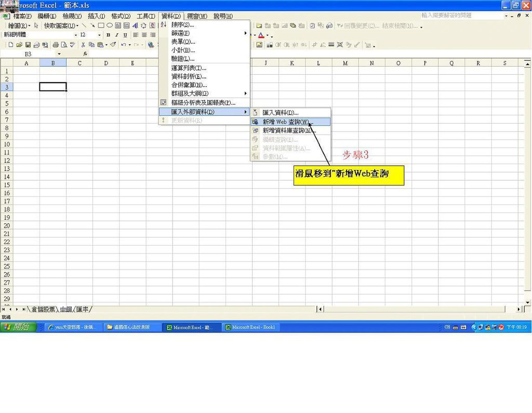Switch to the 匯率 sheet tab

82,309
